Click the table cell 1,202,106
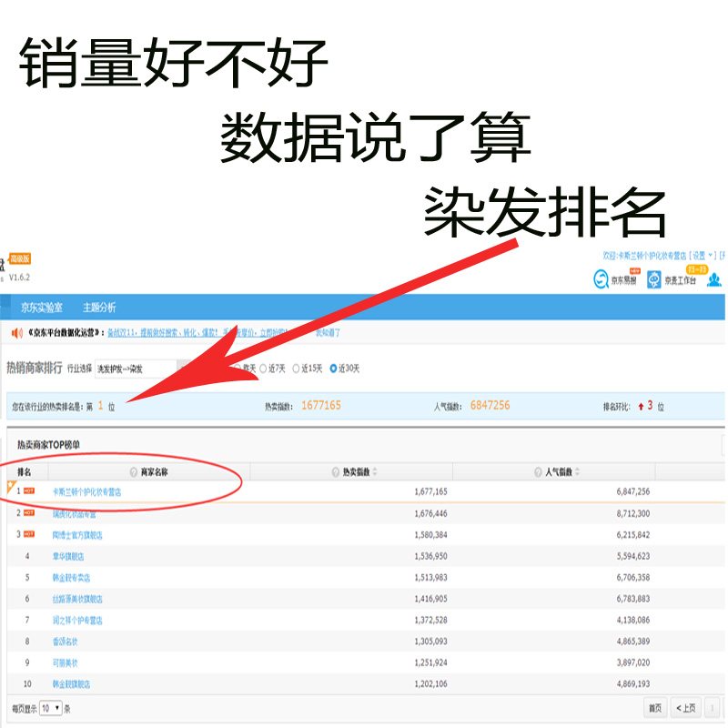The height and width of the screenshot is (728, 728). [430, 684]
